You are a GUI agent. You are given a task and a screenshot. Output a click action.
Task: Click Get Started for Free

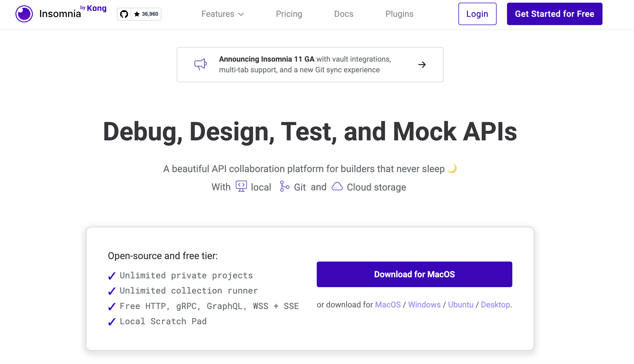554,14
